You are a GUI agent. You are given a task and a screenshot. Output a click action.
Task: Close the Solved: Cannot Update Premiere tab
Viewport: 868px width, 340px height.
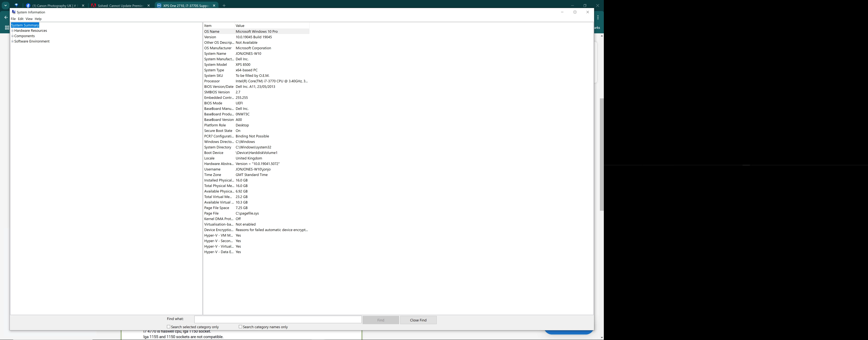[149, 6]
